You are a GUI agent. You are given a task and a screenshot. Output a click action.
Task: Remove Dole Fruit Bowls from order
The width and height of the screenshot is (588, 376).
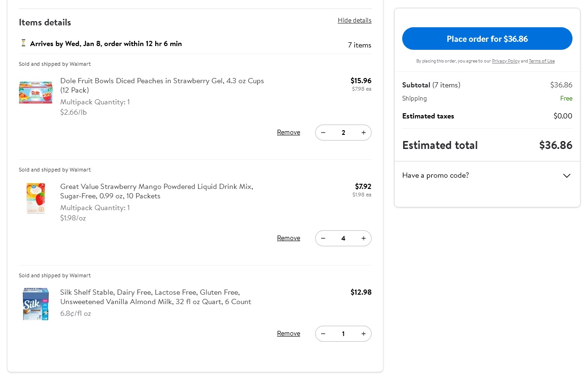288,133
